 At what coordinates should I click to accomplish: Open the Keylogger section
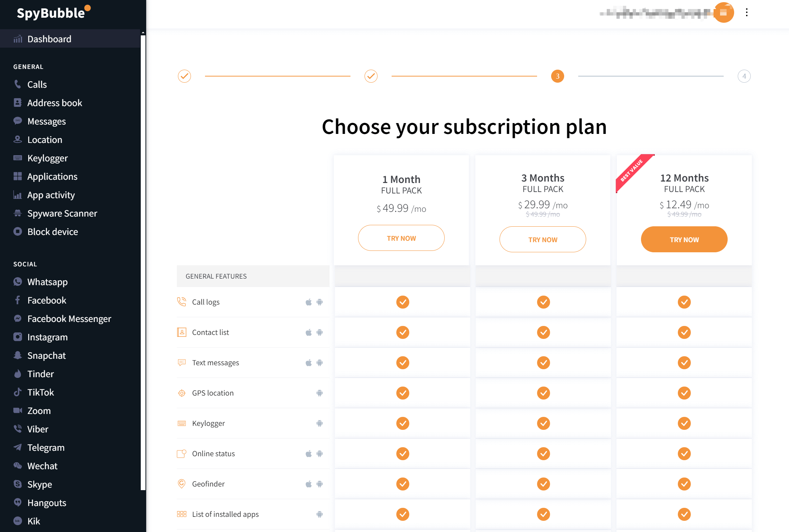click(x=48, y=157)
